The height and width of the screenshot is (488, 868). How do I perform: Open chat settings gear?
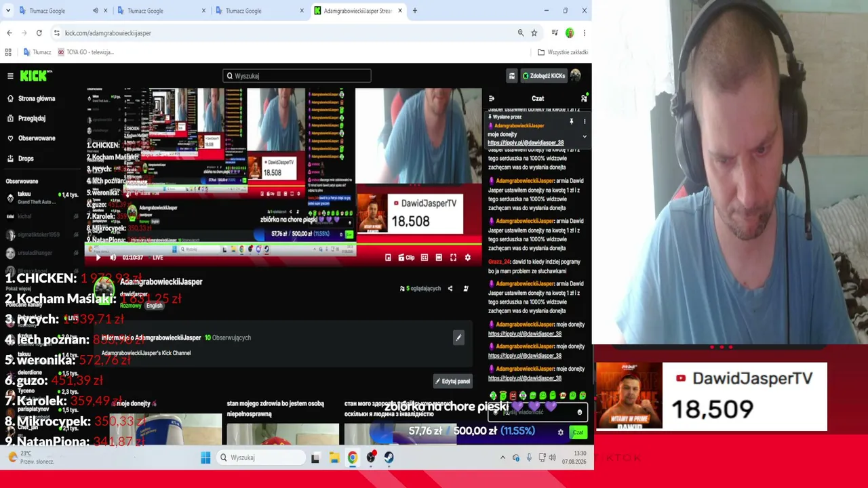560,432
